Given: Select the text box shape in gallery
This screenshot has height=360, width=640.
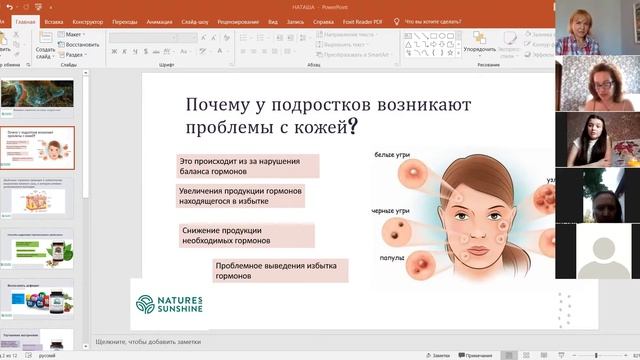Looking at the screenshot, I should point(408,36).
